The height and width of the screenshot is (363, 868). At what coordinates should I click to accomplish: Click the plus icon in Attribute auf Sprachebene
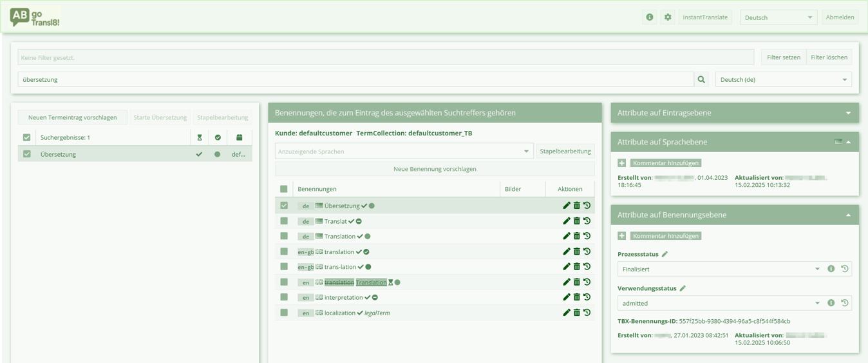[621, 163]
